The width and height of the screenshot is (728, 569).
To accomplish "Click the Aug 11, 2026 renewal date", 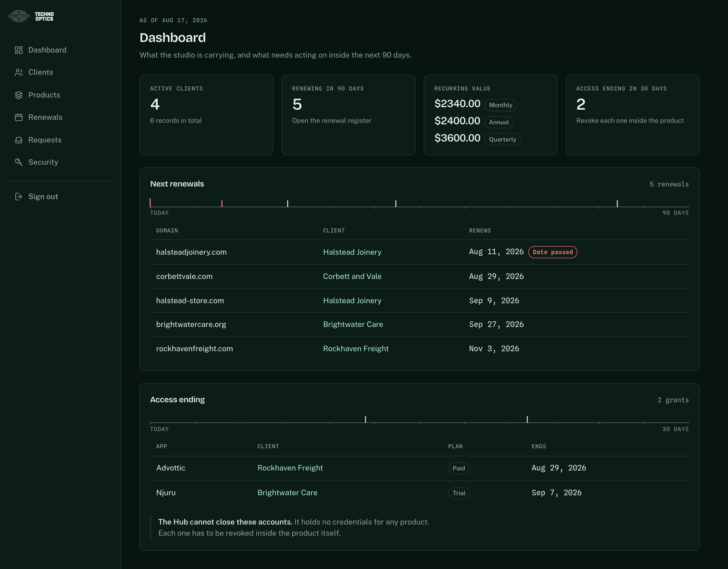I will (496, 252).
